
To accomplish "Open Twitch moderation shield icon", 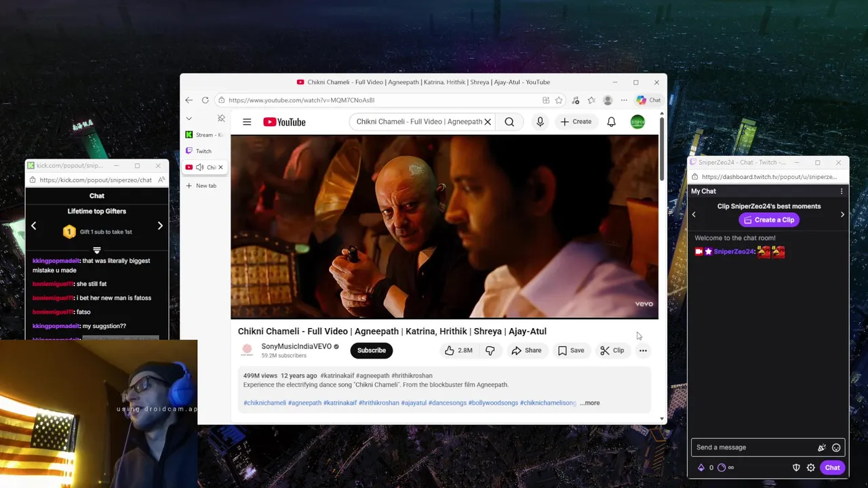I will [x=796, y=468].
